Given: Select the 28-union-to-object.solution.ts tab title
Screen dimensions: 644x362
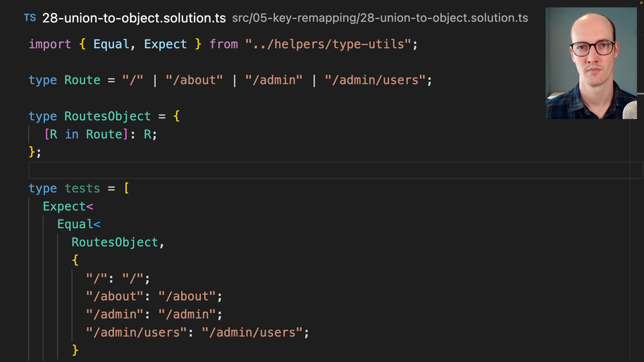Looking at the screenshot, I should (x=133, y=18).
